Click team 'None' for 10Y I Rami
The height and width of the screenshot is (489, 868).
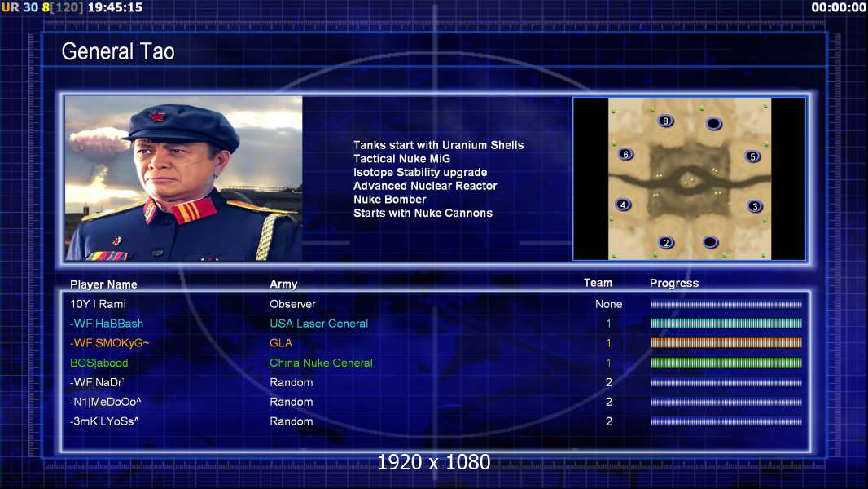(608, 304)
